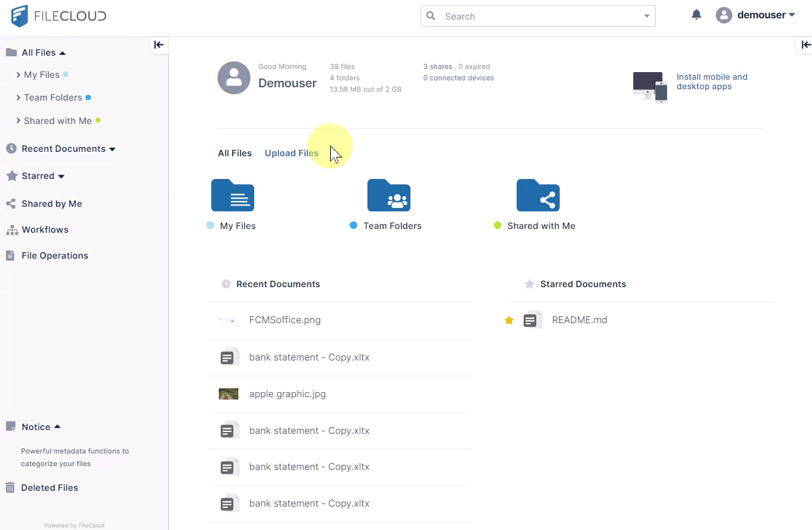Open the Team Folders icon

(388, 195)
